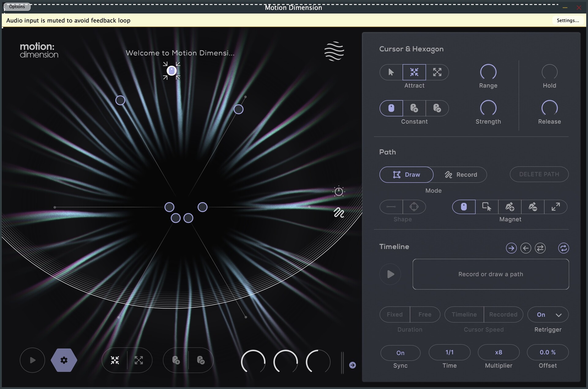Adjust the Release knob
This screenshot has height=389, width=588.
[x=549, y=108]
